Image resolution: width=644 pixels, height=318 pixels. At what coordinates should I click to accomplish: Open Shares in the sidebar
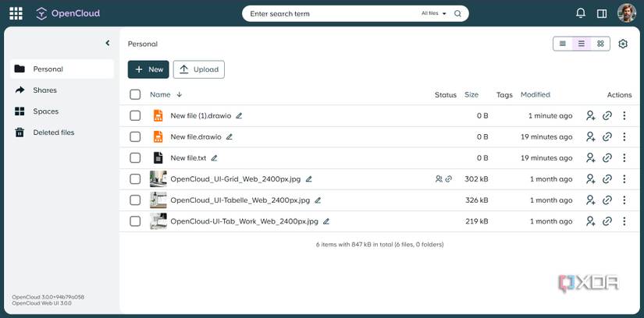pyautogui.click(x=62, y=90)
